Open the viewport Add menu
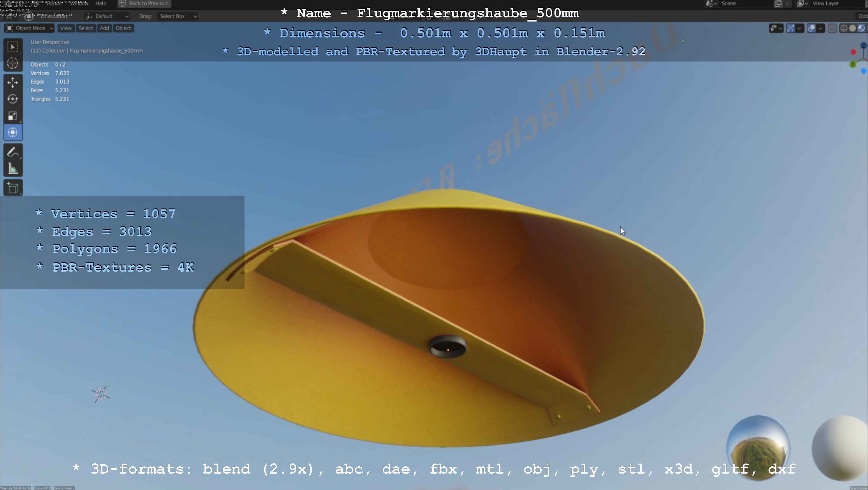Viewport: 868px width, 490px height. (x=104, y=28)
